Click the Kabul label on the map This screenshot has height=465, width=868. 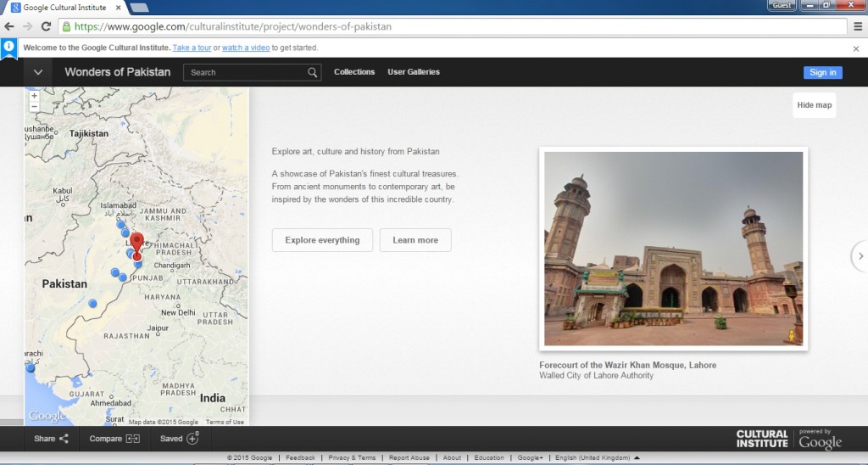coord(62,191)
